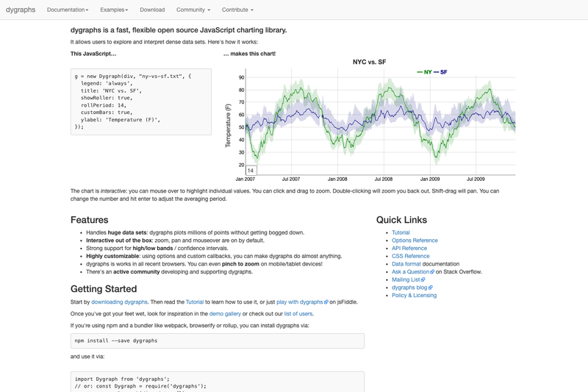The height and width of the screenshot is (392, 588).
Task: Click the import Dygraph code block
Action: coord(218,382)
